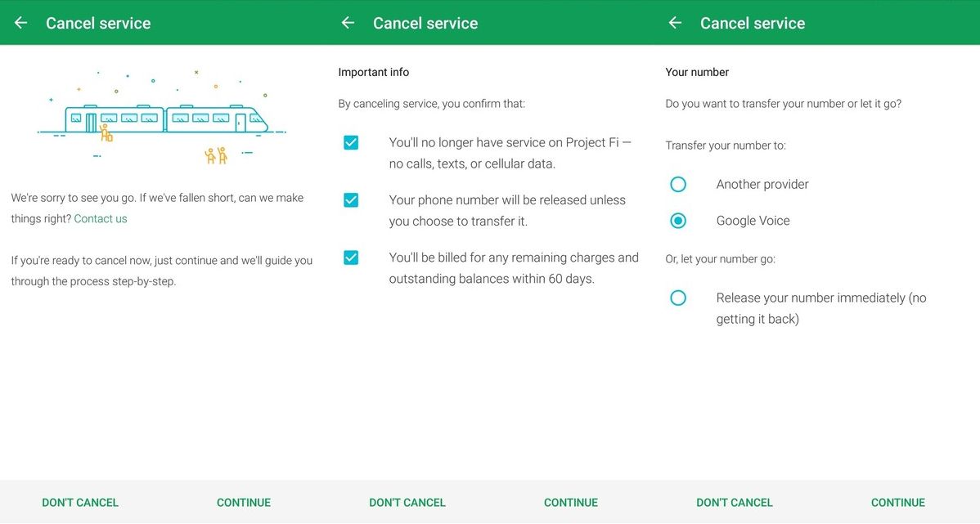Click 'Transfer your number to:' label
The image size is (980, 524).
click(726, 146)
